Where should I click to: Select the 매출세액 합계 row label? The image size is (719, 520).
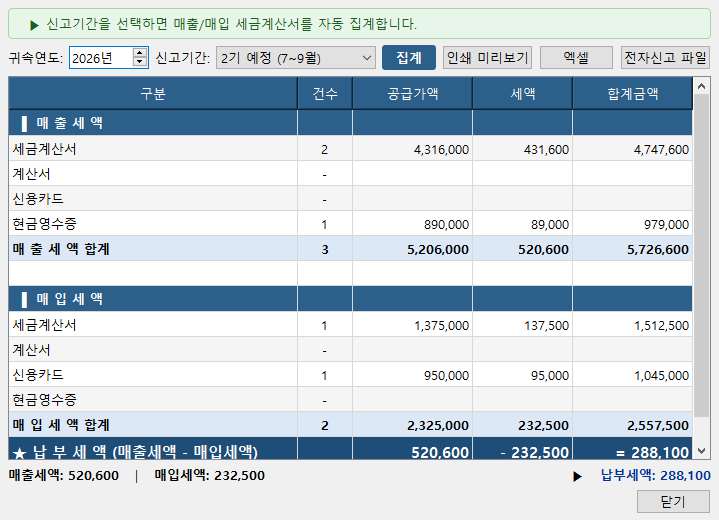coord(61,249)
